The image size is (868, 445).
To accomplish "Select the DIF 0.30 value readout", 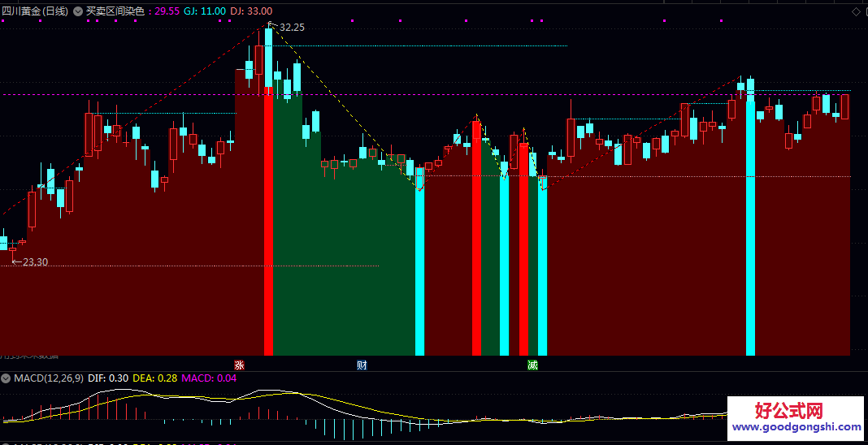I will 108,378.
